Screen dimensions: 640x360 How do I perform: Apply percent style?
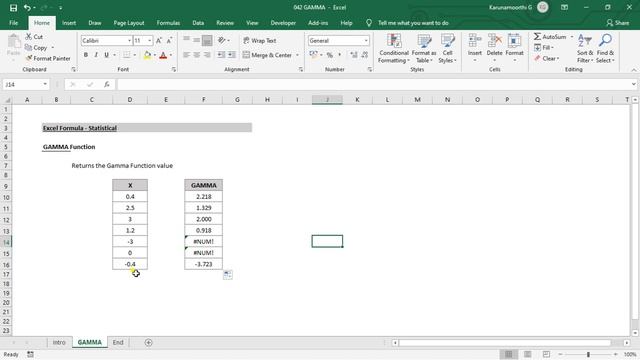pyautogui.click(x=330, y=55)
